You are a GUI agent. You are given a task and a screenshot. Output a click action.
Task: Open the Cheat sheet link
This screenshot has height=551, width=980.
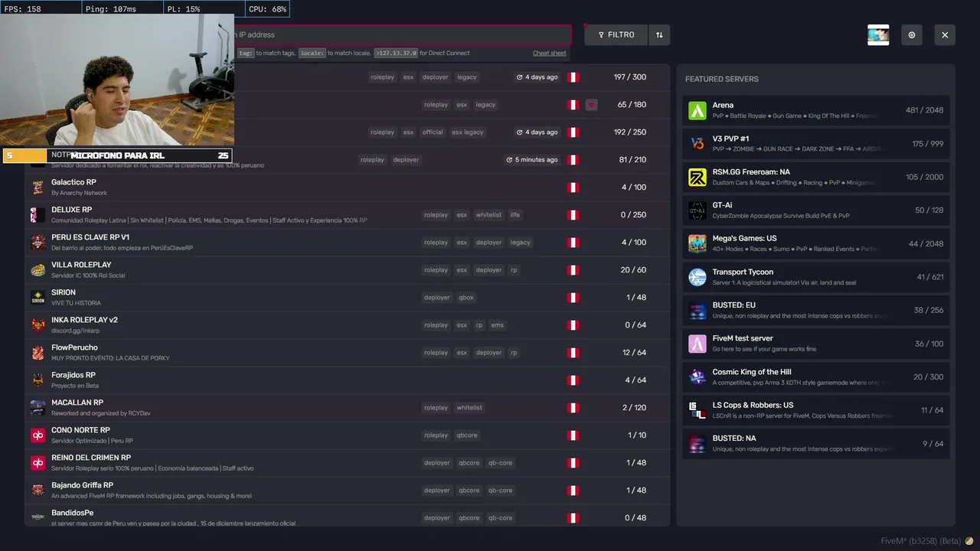coord(550,53)
